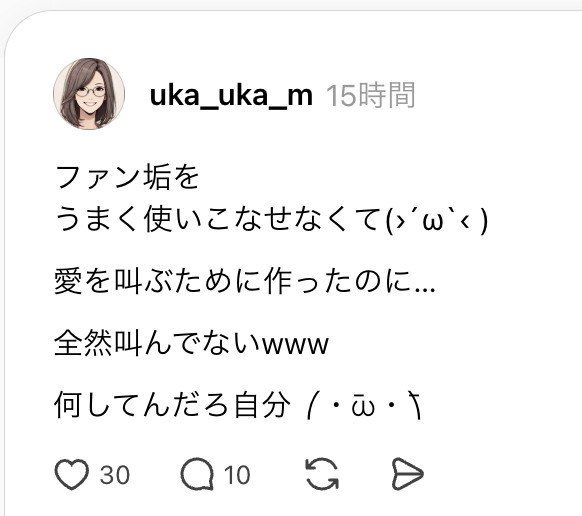Screen dimensions: 582x516
Task: Click the text 何してんだろ自分
Action: pos(173,405)
